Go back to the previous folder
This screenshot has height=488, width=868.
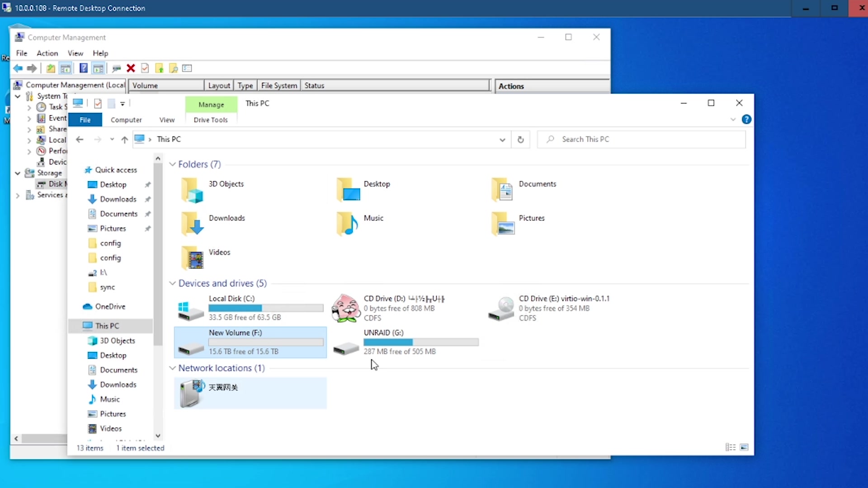tap(80, 140)
